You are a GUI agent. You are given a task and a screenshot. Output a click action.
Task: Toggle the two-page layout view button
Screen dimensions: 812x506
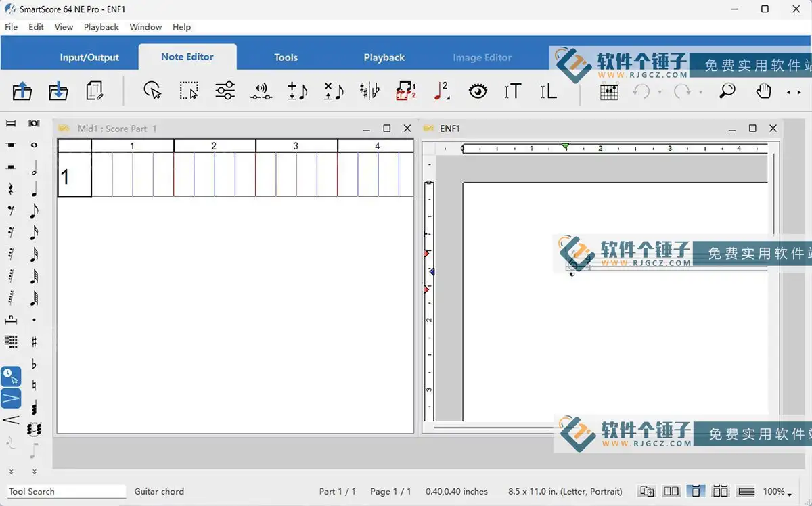pos(720,492)
